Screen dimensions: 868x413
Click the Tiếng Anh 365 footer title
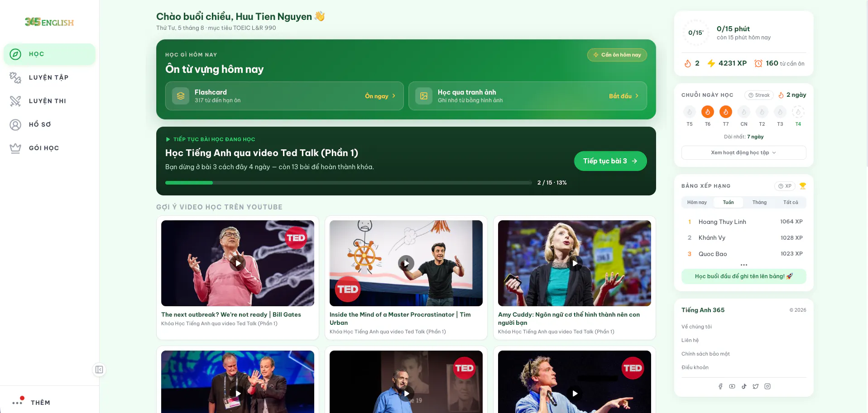pyautogui.click(x=703, y=310)
